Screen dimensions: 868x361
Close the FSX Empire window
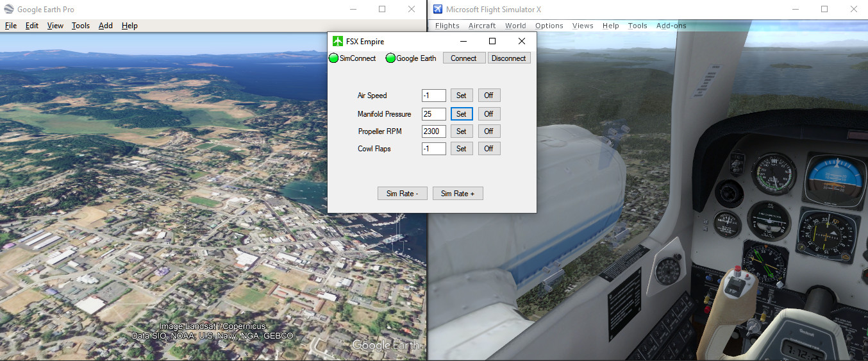pos(522,41)
